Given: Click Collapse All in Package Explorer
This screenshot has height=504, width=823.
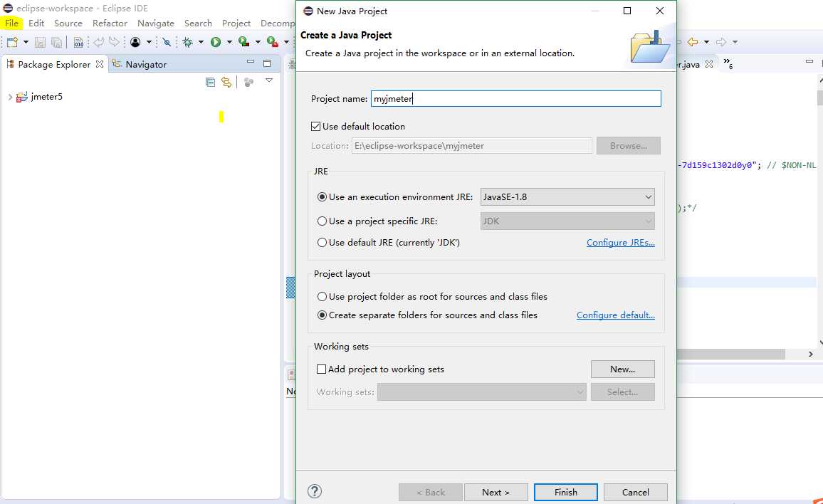Looking at the screenshot, I should click(211, 82).
